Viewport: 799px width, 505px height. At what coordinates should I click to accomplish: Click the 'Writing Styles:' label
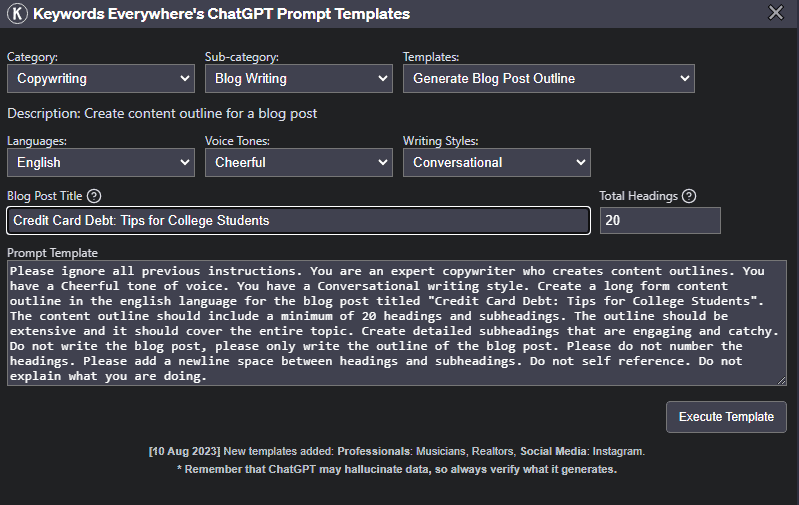point(441,141)
